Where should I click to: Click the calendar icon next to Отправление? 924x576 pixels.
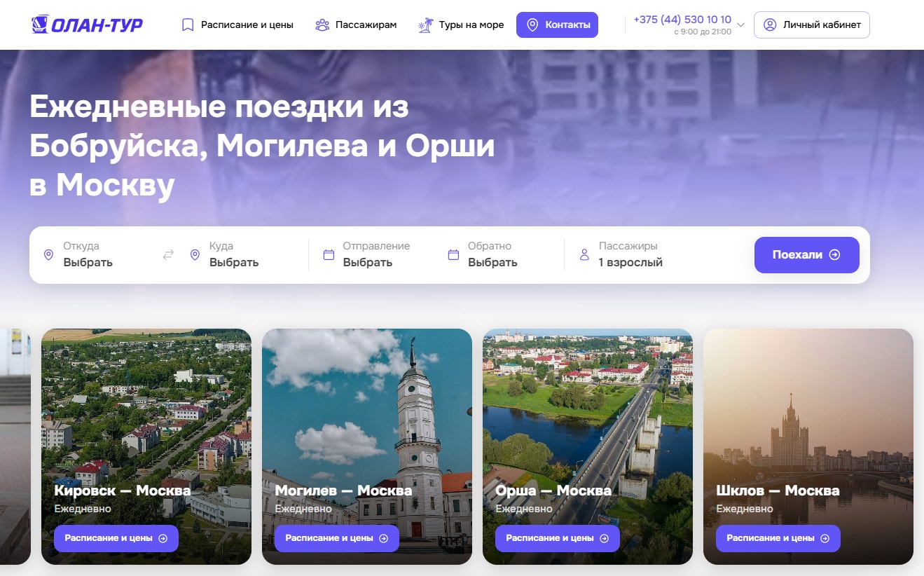pos(329,255)
